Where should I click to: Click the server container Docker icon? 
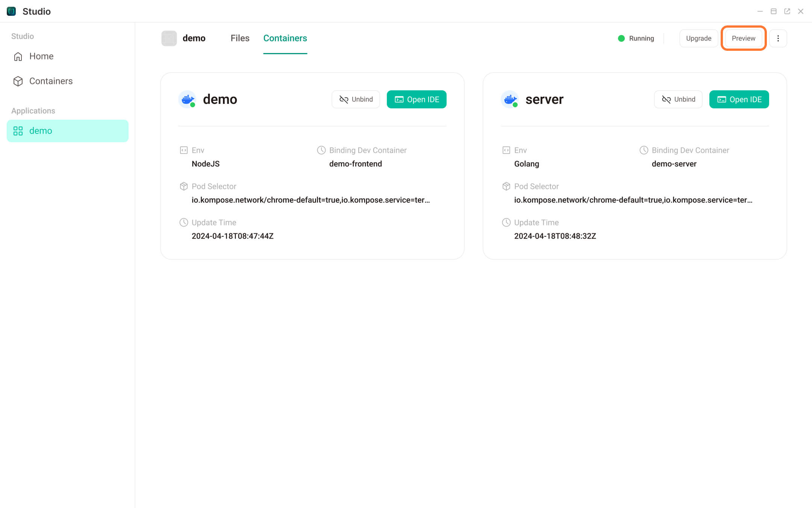click(510, 99)
